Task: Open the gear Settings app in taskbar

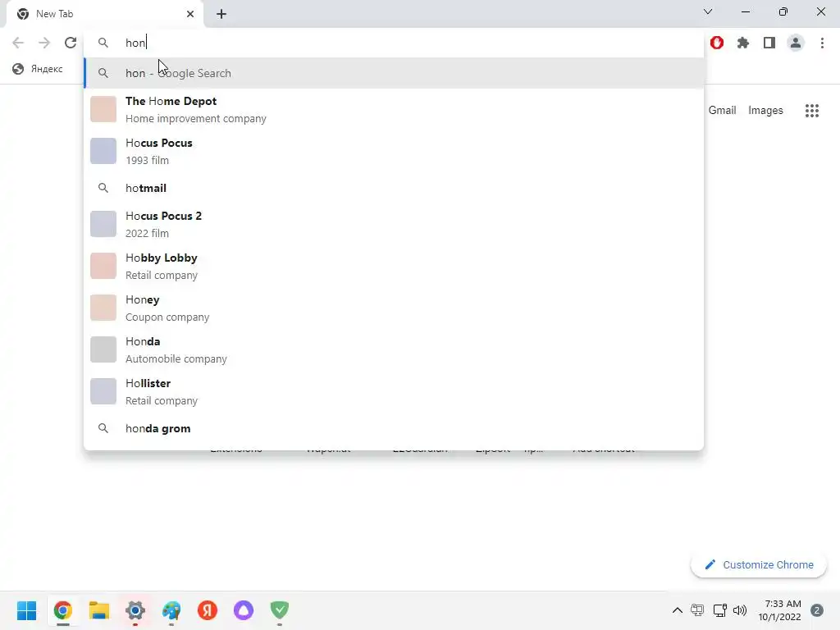Action: pyautogui.click(x=135, y=610)
